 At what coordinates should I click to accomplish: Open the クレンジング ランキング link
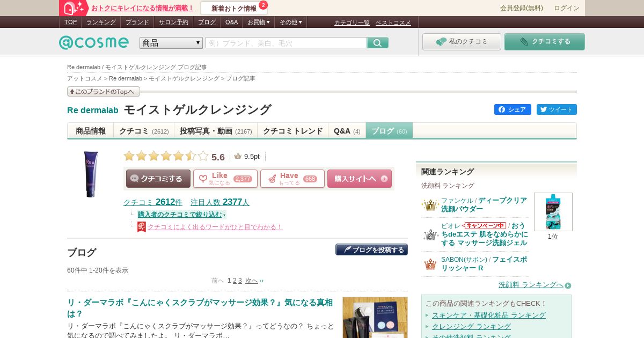[x=471, y=326]
